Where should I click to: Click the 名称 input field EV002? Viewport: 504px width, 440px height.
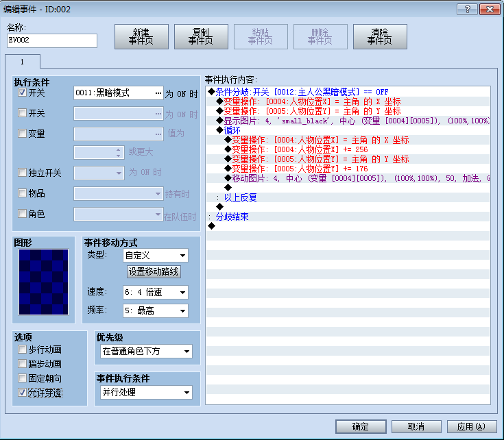click(51, 41)
